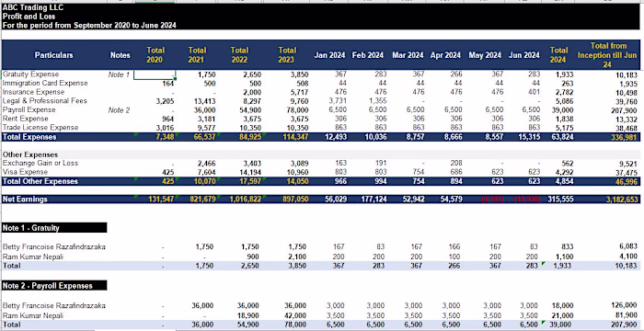This screenshot has width=644, height=331.
Task: Click the 39,760 inception total cell
Action: [627, 101]
